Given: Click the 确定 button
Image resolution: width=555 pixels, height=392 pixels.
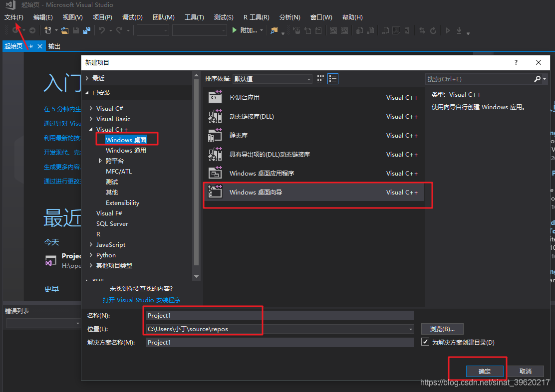Looking at the screenshot, I should point(485,371).
